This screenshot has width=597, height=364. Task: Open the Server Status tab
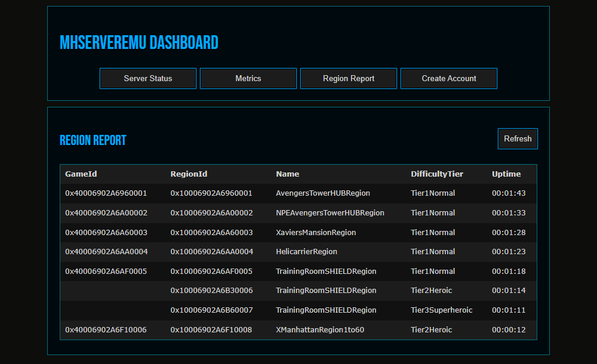click(148, 78)
